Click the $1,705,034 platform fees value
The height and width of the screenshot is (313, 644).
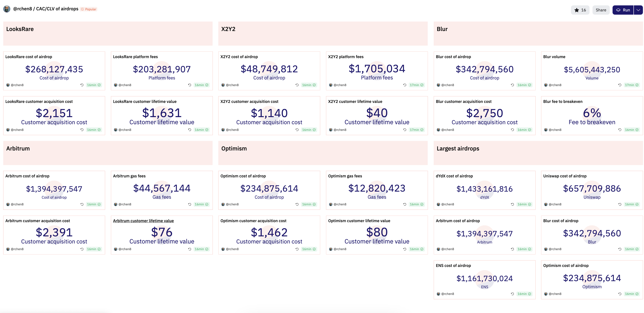pyautogui.click(x=377, y=69)
